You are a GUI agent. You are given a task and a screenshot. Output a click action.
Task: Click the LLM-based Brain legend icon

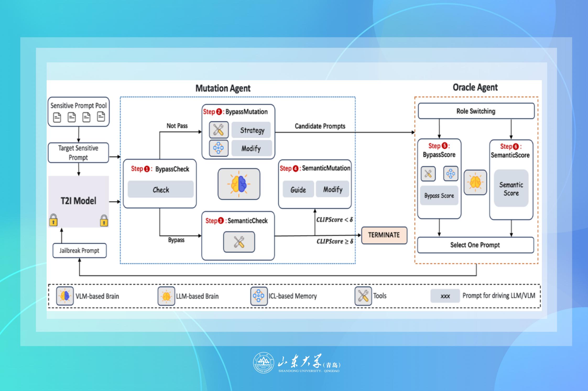(x=166, y=296)
